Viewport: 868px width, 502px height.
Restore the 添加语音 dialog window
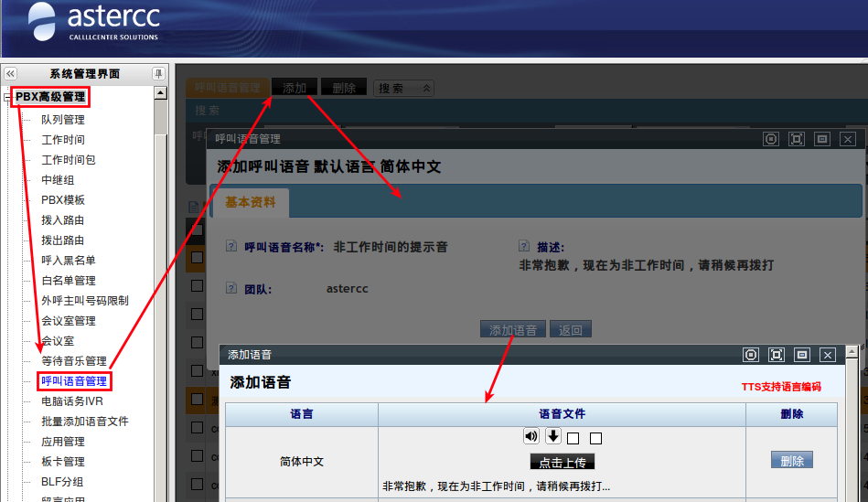(801, 355)
